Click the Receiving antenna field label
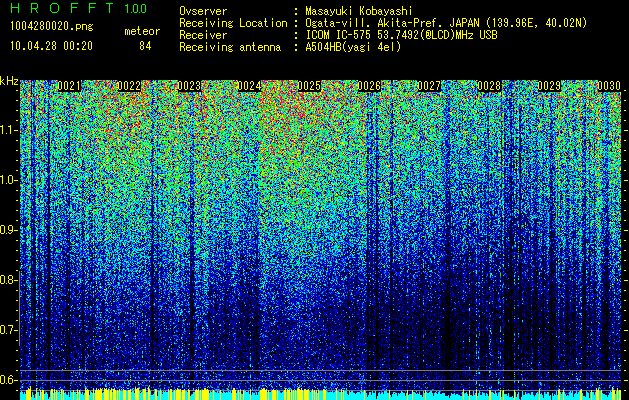The height and width of the screenshot is (400, 629). coord(230,47)
